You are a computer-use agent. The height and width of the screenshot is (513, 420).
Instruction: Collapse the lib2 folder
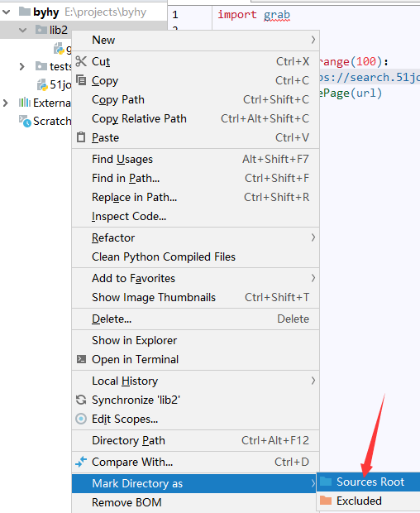[x=22, y=30]
